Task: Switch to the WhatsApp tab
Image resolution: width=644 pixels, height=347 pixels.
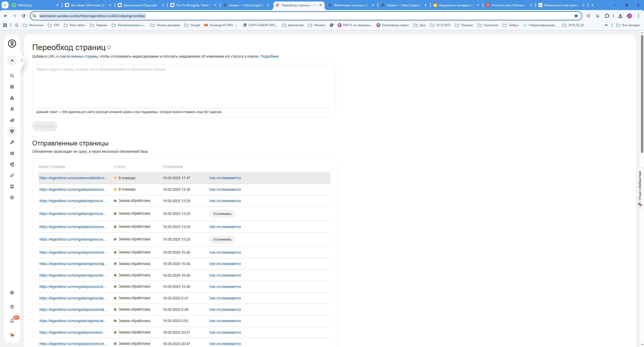Action: click(x=25, y=5)
